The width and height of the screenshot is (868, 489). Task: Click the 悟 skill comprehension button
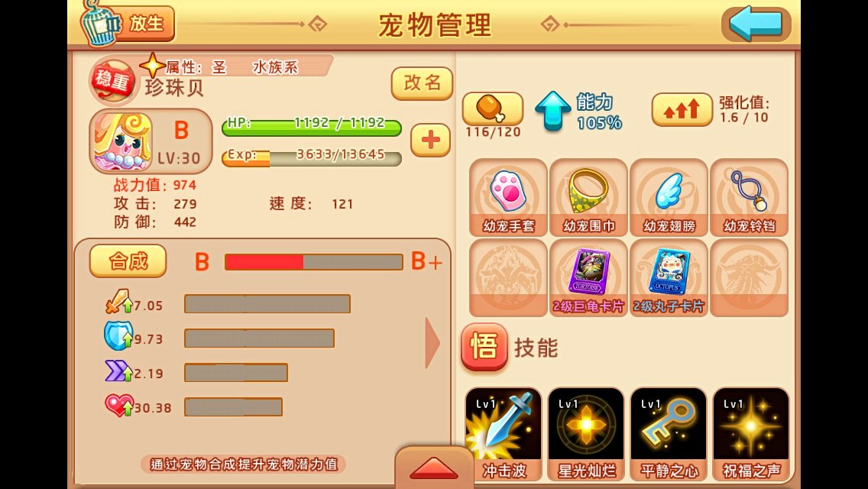484,347
